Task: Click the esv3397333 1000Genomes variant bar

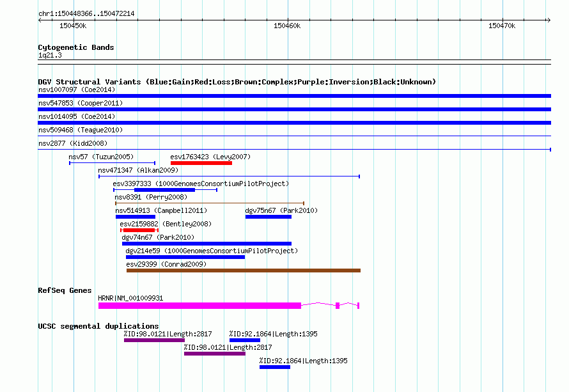Action: [x=165, y=190]
